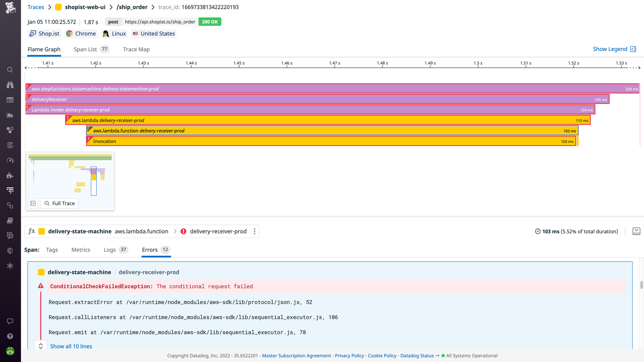This screenshot has width=644, height=362.
Task: Open the Dashboards list icon in sidebar
Action: pyautogui.click(x=10, y=100)
